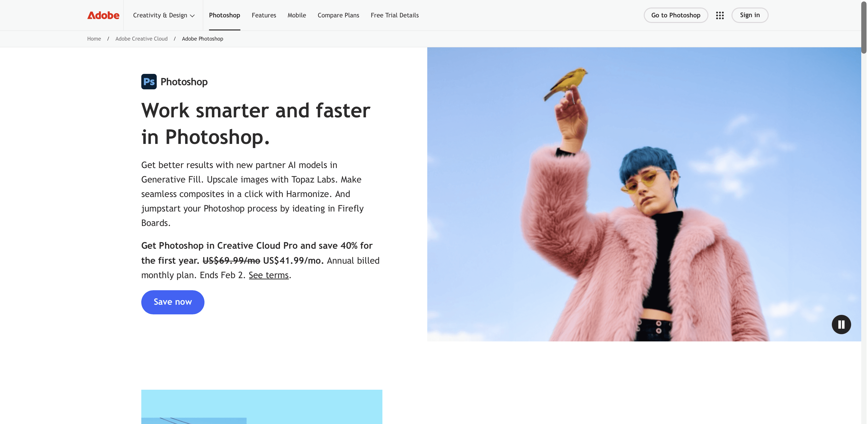Open the See terms link
This screenshot has width=868, height=424.
269,275
